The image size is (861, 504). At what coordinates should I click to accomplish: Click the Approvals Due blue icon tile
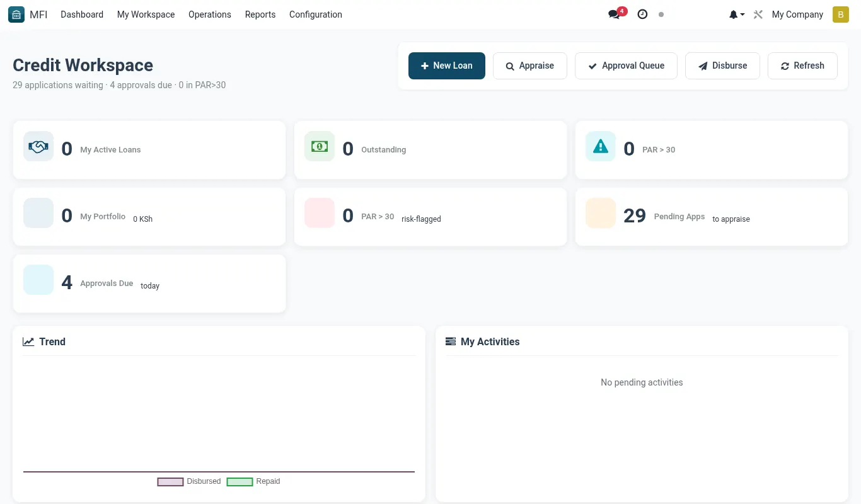(38, 280)
